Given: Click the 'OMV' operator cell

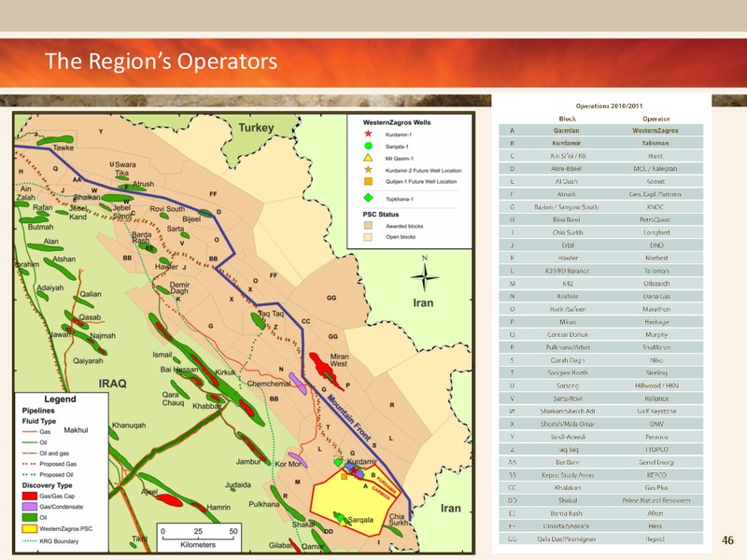Looking at the screenshot, I should (x=655, y=424).
